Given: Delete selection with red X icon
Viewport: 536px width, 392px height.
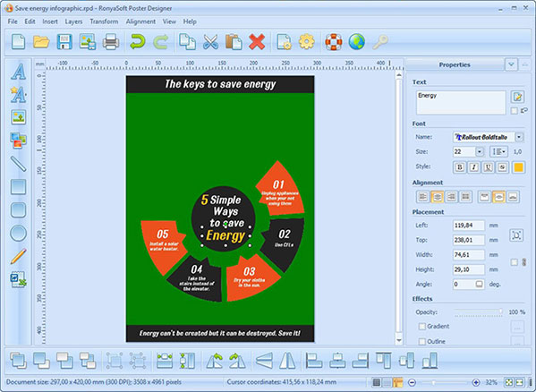Looking at the screenshot, I should pos(257,42).
